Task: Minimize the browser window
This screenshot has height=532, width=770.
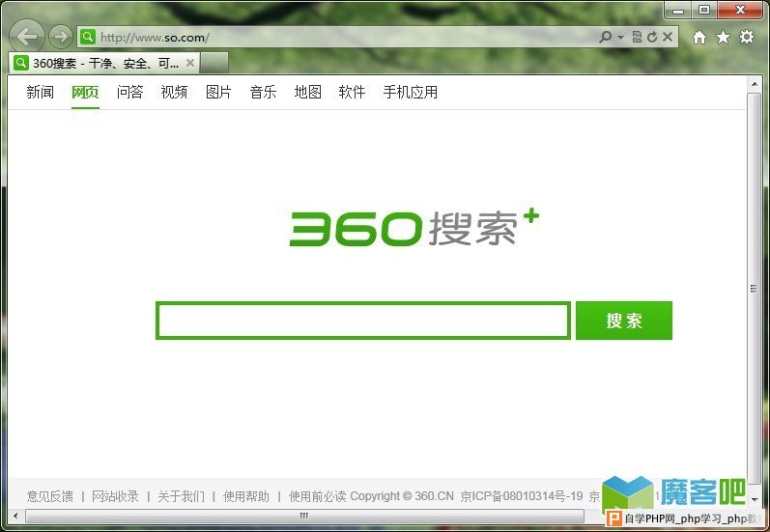Action: point(678,11)
